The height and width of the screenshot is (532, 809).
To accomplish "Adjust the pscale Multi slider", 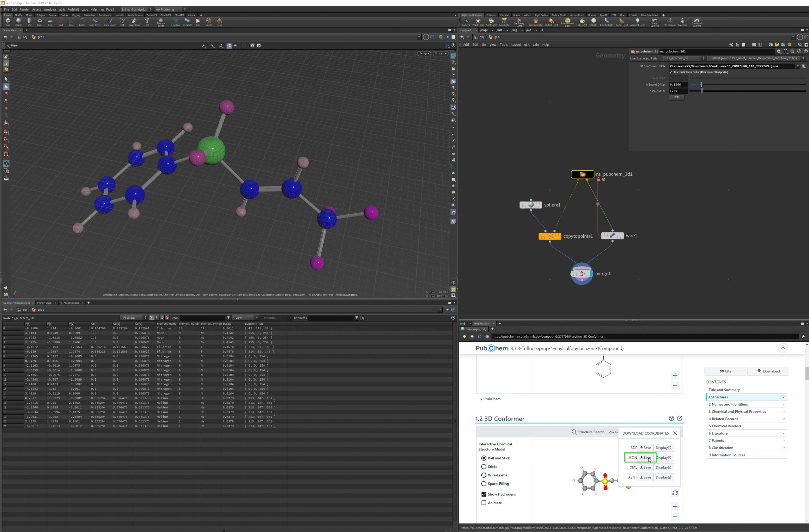I will (x=702, y=91).
